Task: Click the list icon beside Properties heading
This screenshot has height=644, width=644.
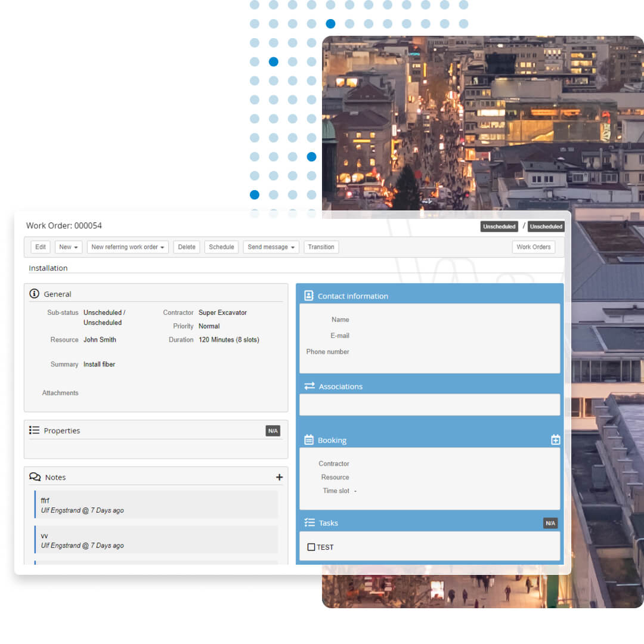Action: pyautogui.click(x=35, y=430)
